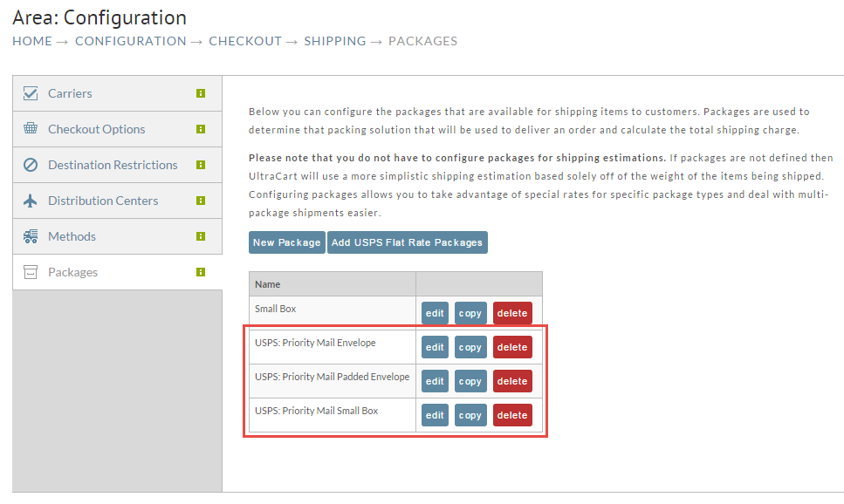Edit the Small Box package

tap(435, 313)
